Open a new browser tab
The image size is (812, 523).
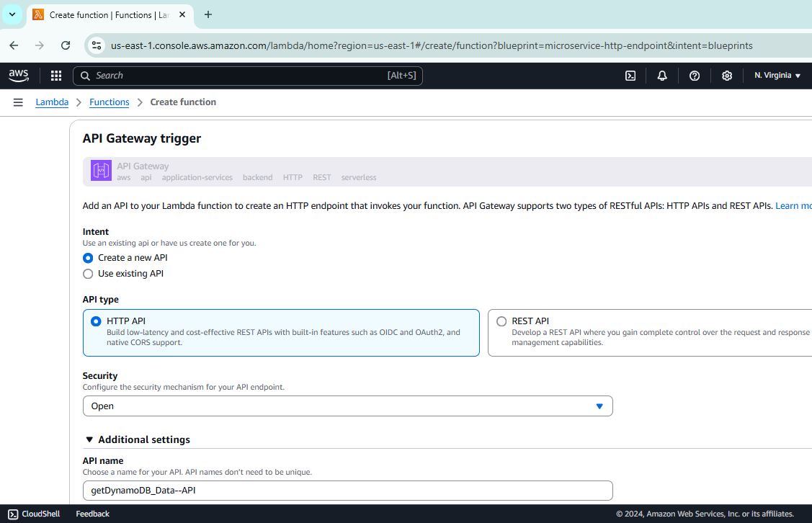[x=208, y=14]
